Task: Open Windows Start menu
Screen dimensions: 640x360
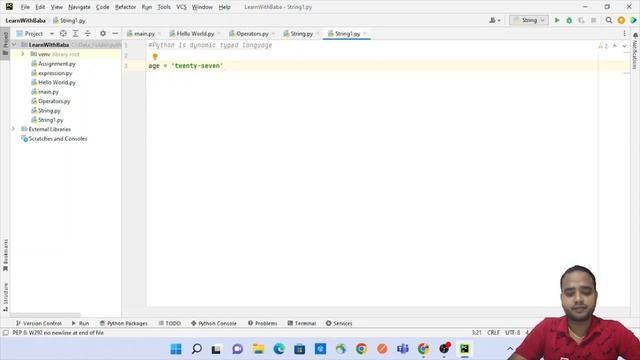Action: click(176, 349)
